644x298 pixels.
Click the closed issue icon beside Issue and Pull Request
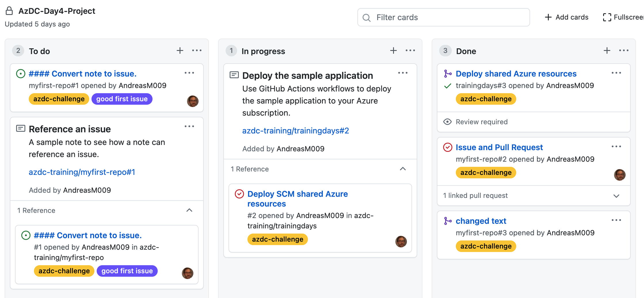pos(448,147)
